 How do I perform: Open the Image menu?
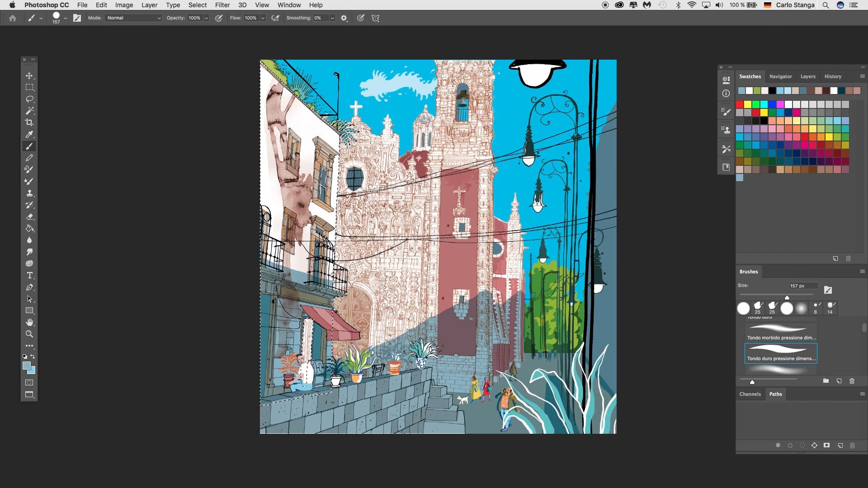click(x=124, y=5)
